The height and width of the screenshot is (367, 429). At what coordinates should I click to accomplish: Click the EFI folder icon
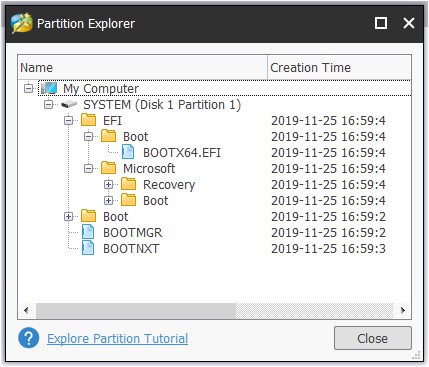coord(88,120)
